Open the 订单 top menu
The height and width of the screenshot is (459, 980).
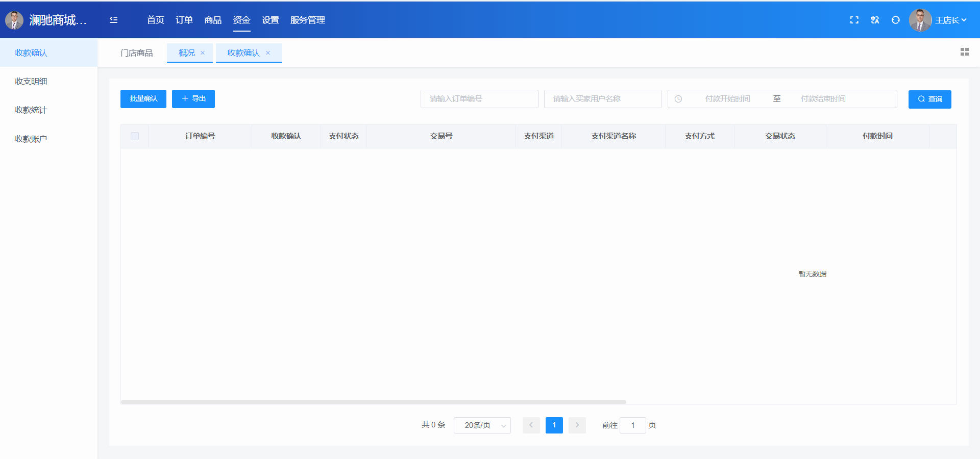(184, 20)
